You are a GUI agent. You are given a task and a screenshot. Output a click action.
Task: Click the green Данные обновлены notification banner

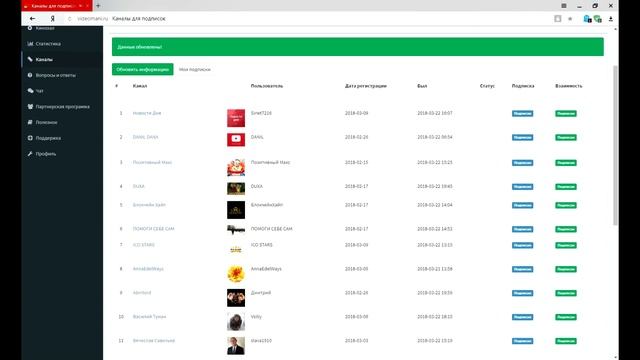(358, 47)
